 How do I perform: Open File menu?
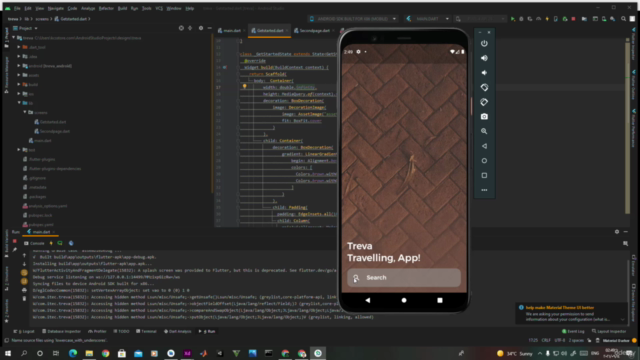tap(17, 8)
